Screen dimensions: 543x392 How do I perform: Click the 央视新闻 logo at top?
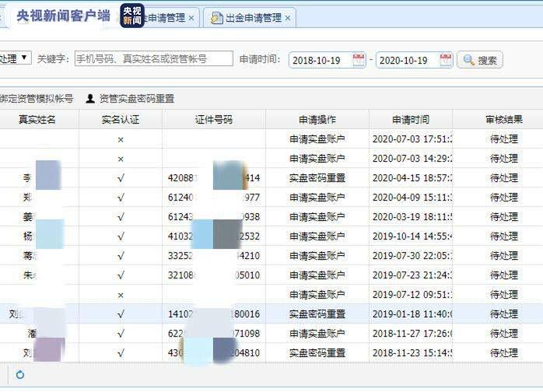point(132,15)
